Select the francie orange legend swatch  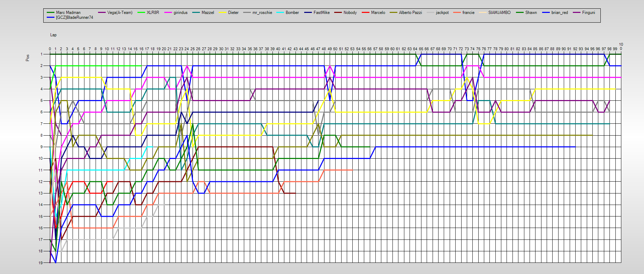point(457,13)
